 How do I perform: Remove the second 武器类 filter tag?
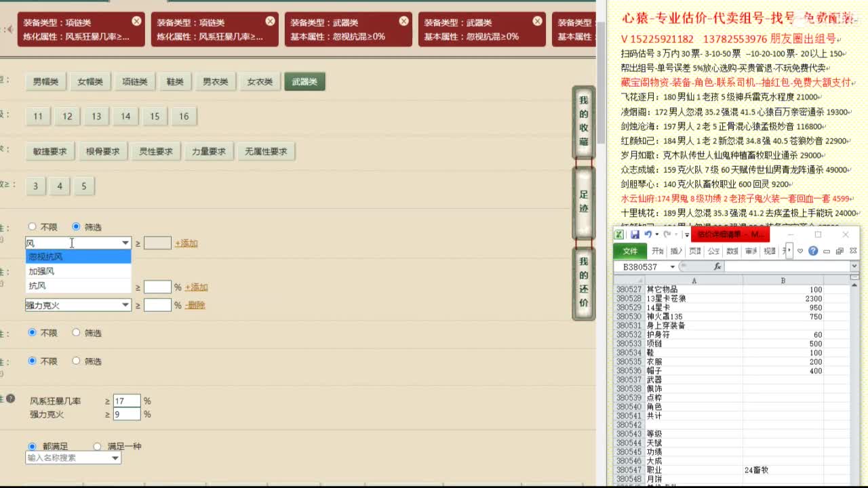[x=538, y=21]
